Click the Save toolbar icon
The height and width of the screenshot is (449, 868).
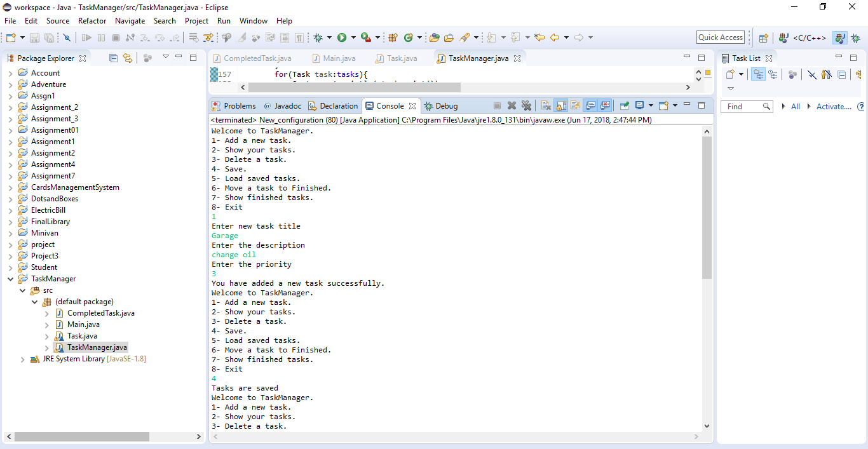coord(34,37)
